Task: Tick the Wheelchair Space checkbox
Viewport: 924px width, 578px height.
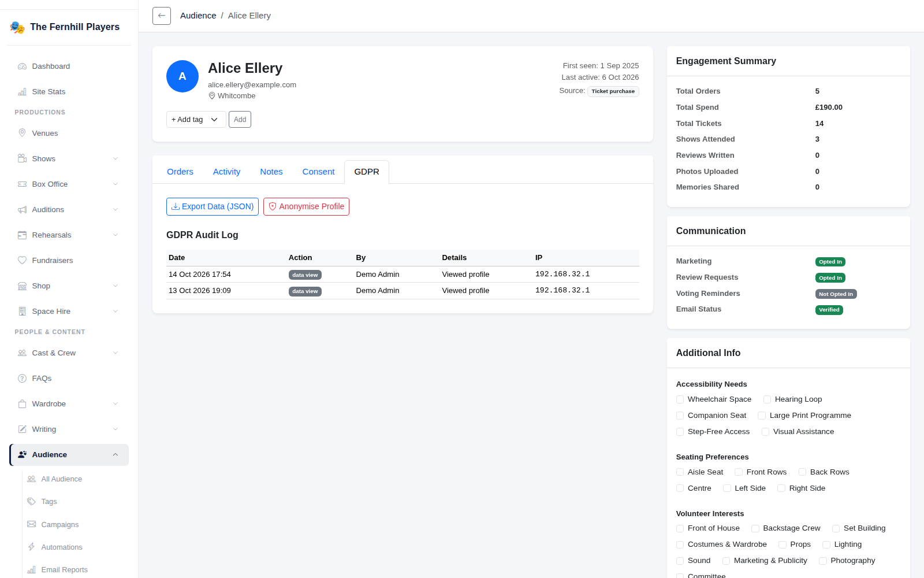Action: click(x=680, y=399)
